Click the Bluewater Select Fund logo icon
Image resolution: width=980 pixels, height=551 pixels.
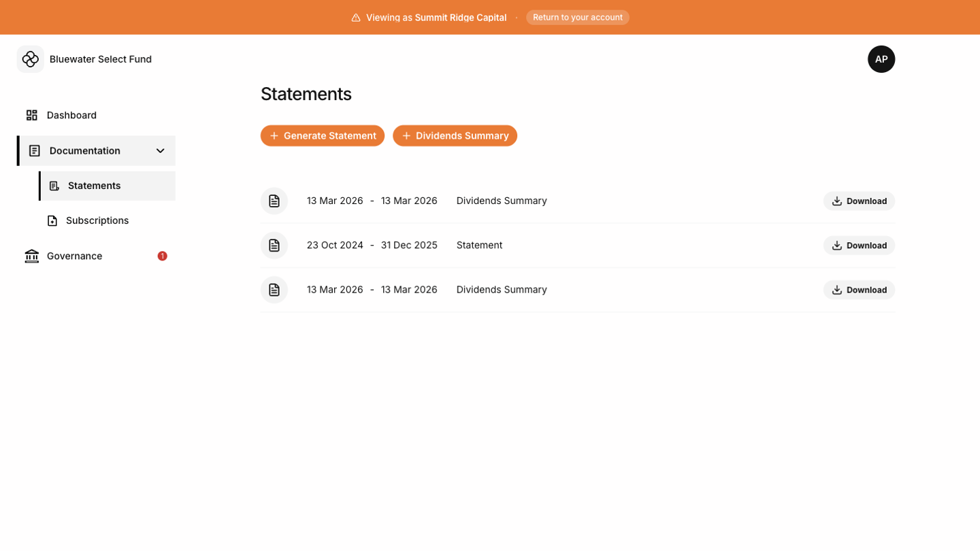click(31, 59)
